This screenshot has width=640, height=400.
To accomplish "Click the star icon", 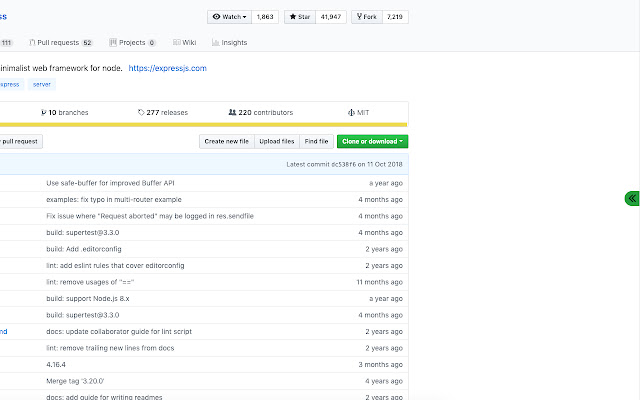I will (x=293, y=17).
